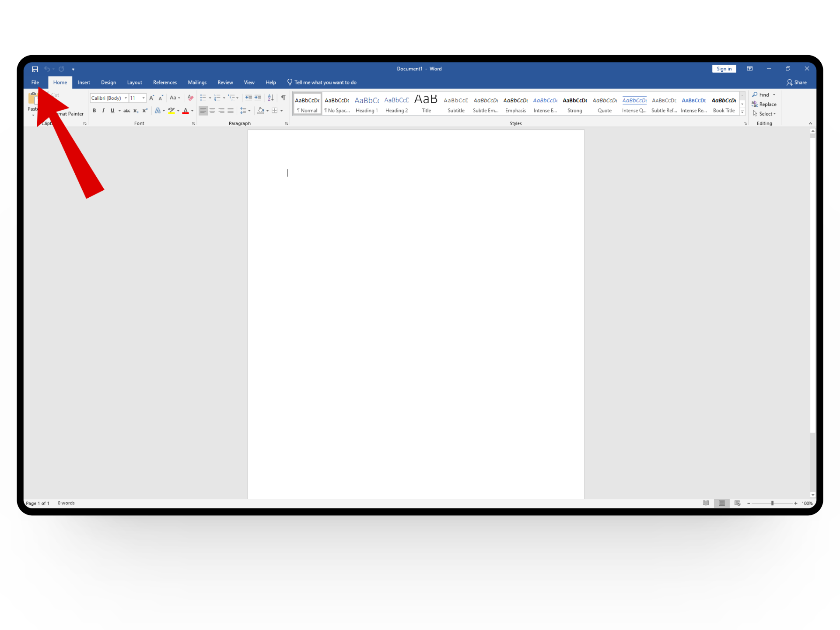Click the zoom slider handle

click(x=772, y=503)
